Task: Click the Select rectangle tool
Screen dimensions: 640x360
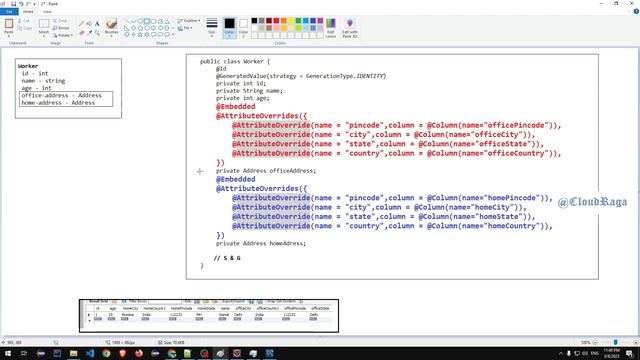Action: click(x=44, y=23)
